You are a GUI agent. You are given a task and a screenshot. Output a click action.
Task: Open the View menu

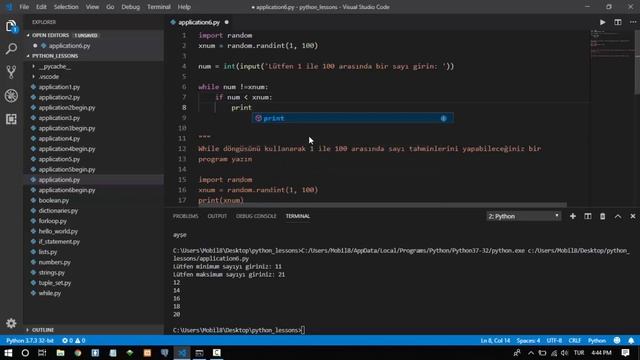pos(92,7)
